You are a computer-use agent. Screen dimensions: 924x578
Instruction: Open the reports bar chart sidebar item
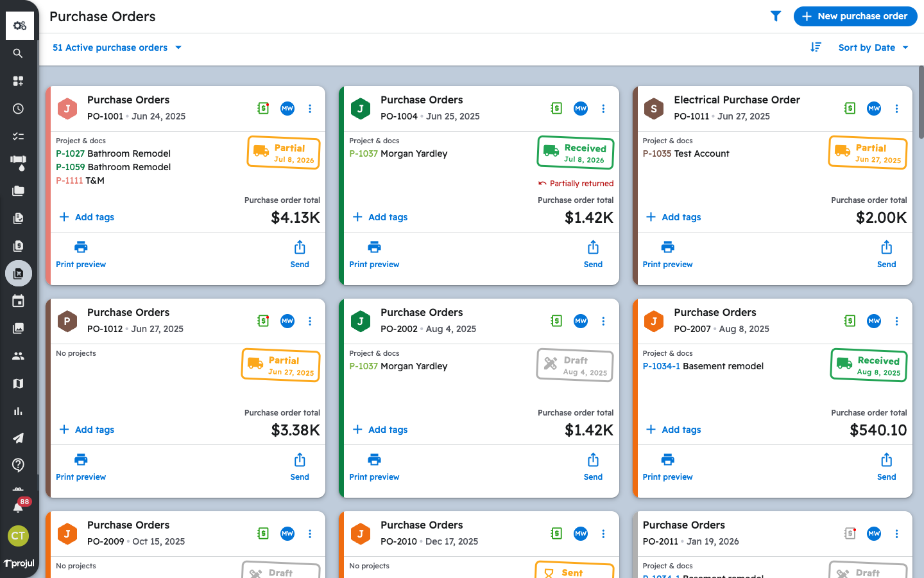(18, 411)
